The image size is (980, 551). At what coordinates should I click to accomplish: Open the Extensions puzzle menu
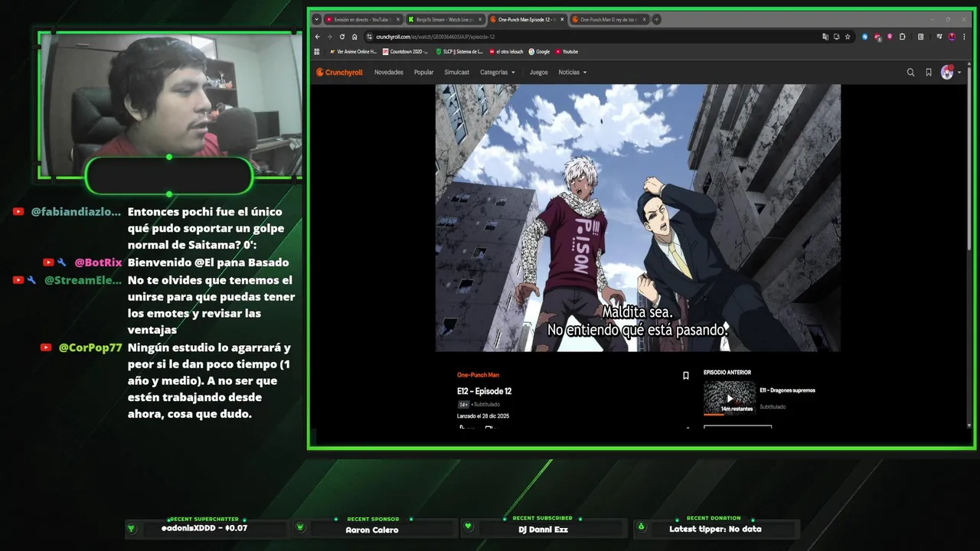point(903,37)
